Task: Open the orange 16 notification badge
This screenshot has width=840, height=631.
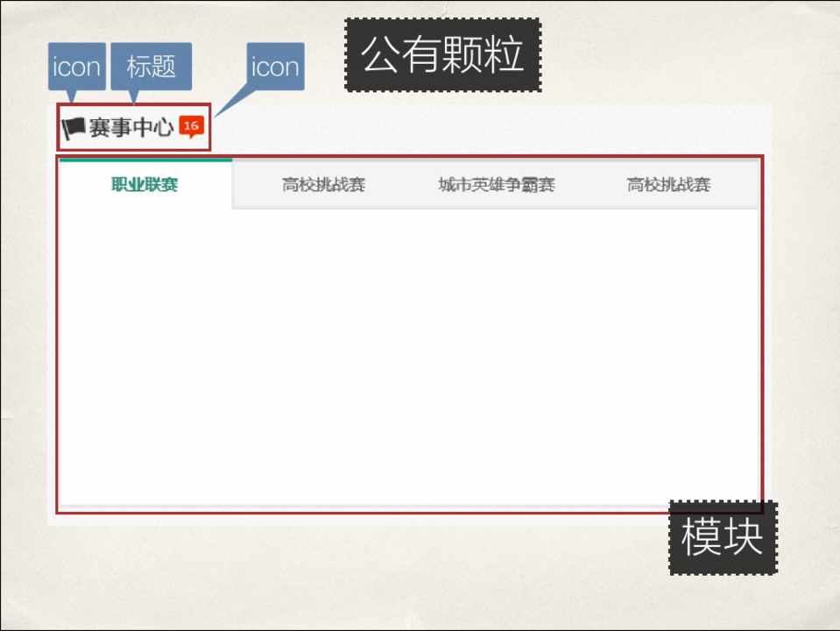Action: [191, 126]
